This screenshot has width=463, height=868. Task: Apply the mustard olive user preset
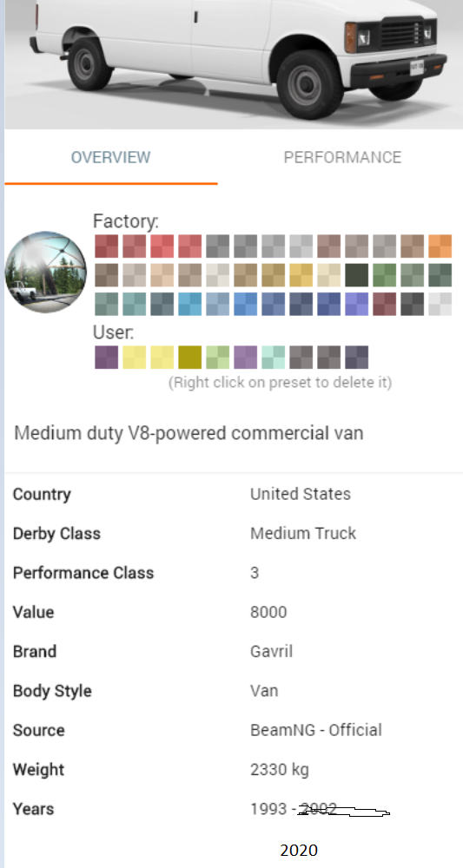tap(190, 357)
